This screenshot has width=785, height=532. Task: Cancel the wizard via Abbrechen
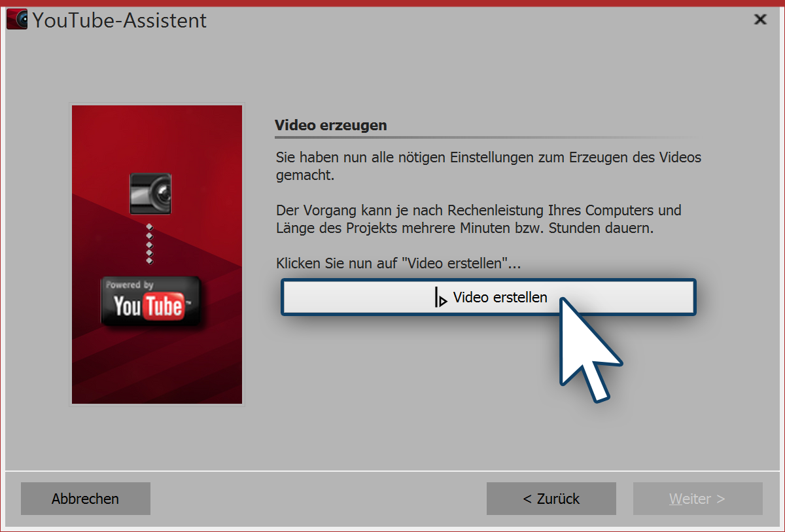85,499
